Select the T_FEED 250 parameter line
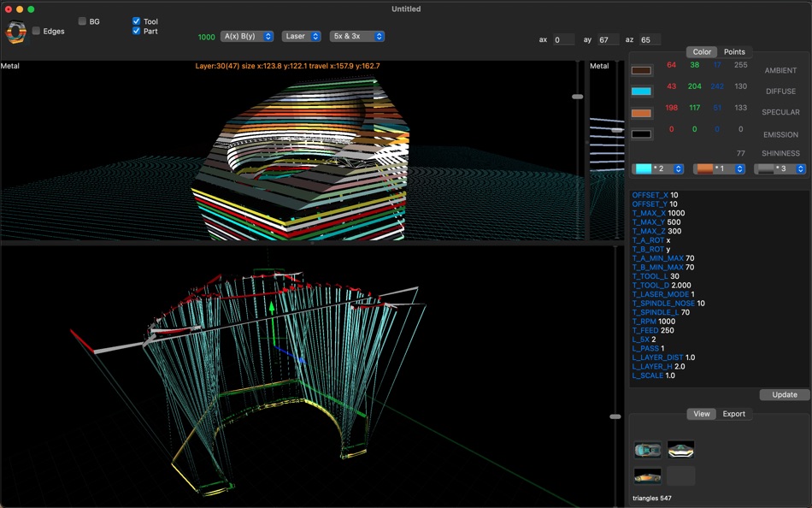 pyautogui.click(x=652, y=331)
